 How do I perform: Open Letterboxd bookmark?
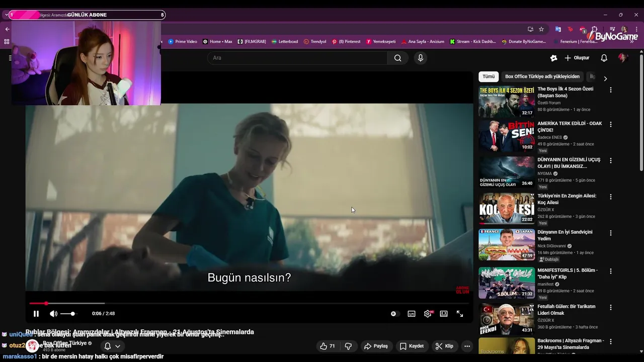pos(284,42)
